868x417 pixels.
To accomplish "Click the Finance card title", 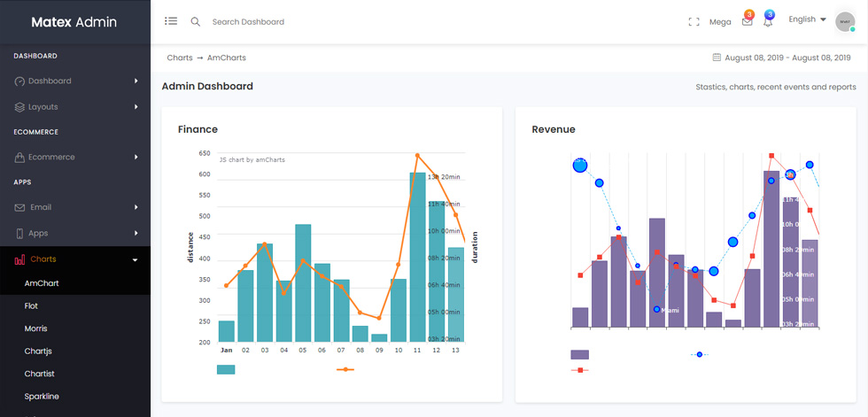I will click(x=198, y=129).
